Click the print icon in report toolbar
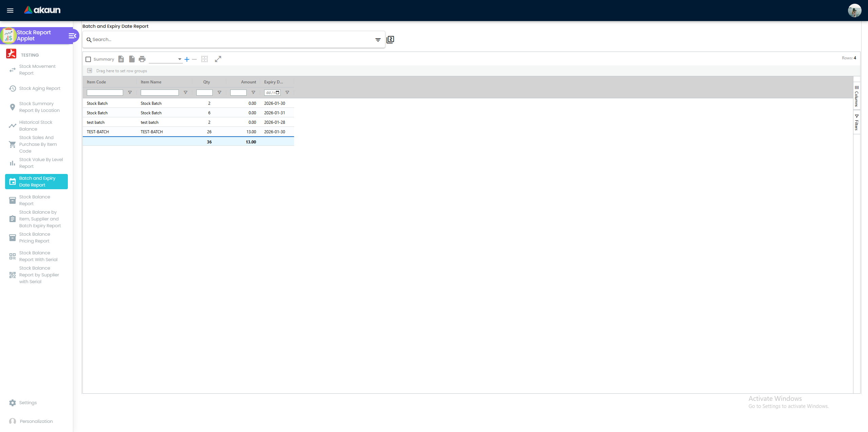The image size is (868, 432). (142, 59)
